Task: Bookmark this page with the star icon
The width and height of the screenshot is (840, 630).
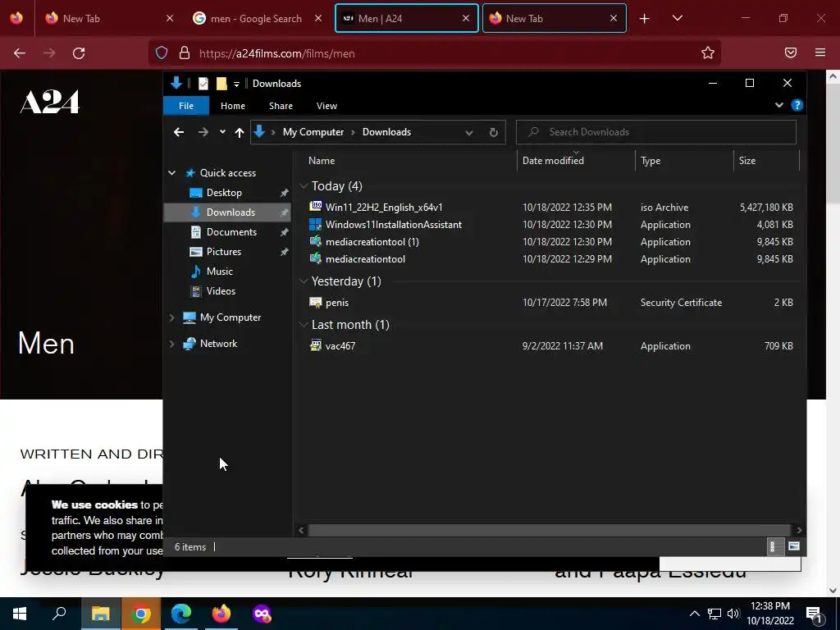Action: (708, 52)
